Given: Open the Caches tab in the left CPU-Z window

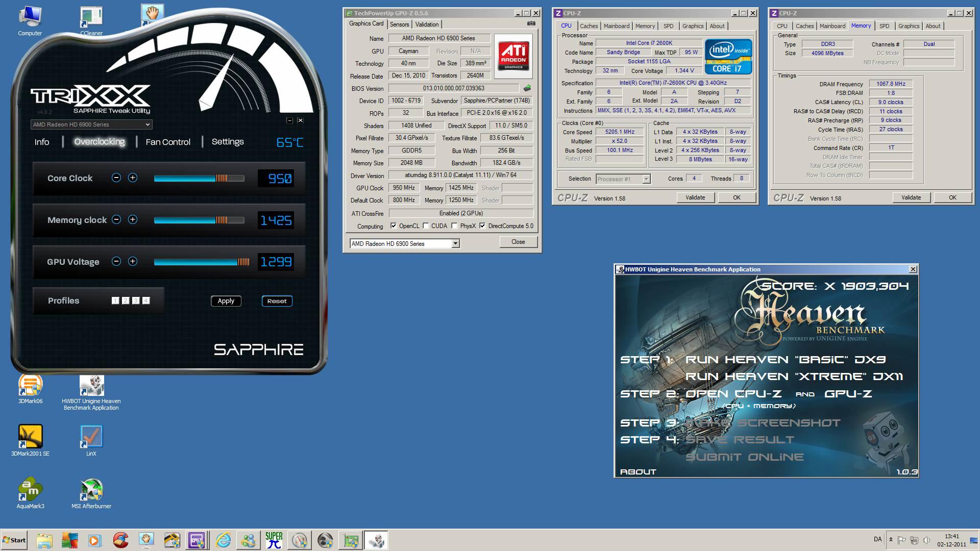Looking at the screenshot, I should point(589,26).
